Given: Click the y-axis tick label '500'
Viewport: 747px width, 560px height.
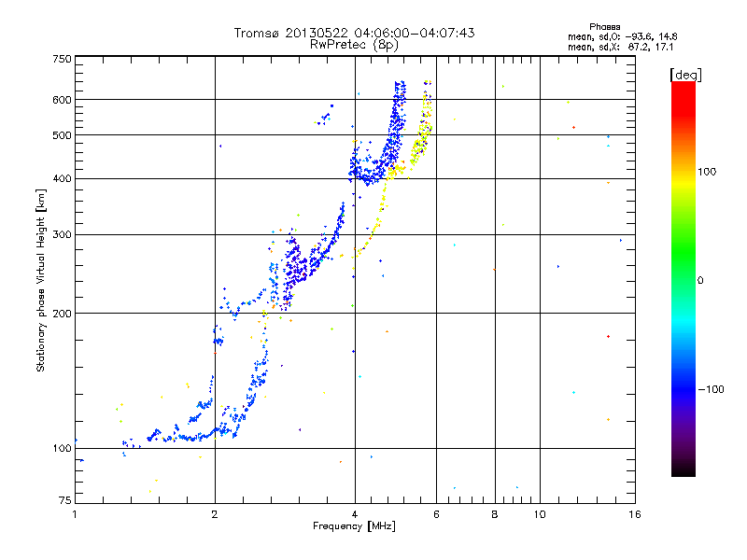Looking at the screenshot, I should (62, 135).
